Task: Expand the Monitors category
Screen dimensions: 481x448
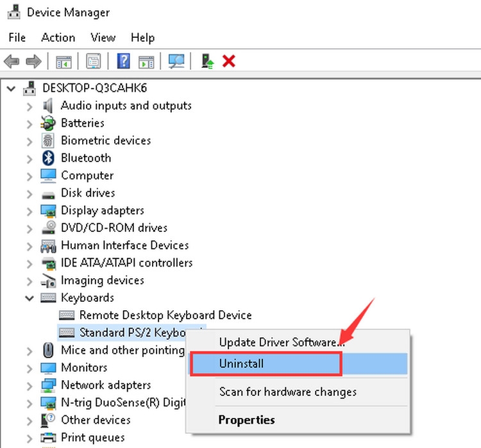Action: pos(30,369)
